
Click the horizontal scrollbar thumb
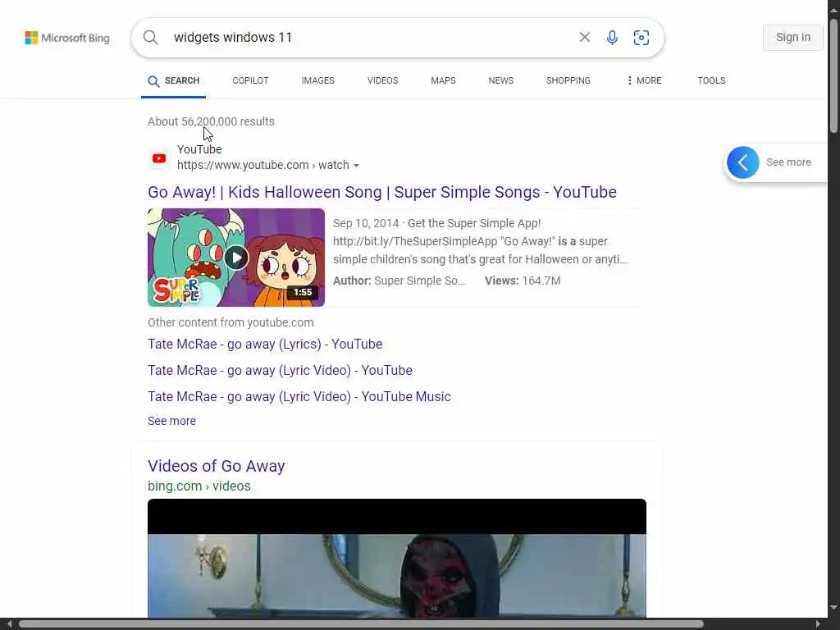(361, 624)
